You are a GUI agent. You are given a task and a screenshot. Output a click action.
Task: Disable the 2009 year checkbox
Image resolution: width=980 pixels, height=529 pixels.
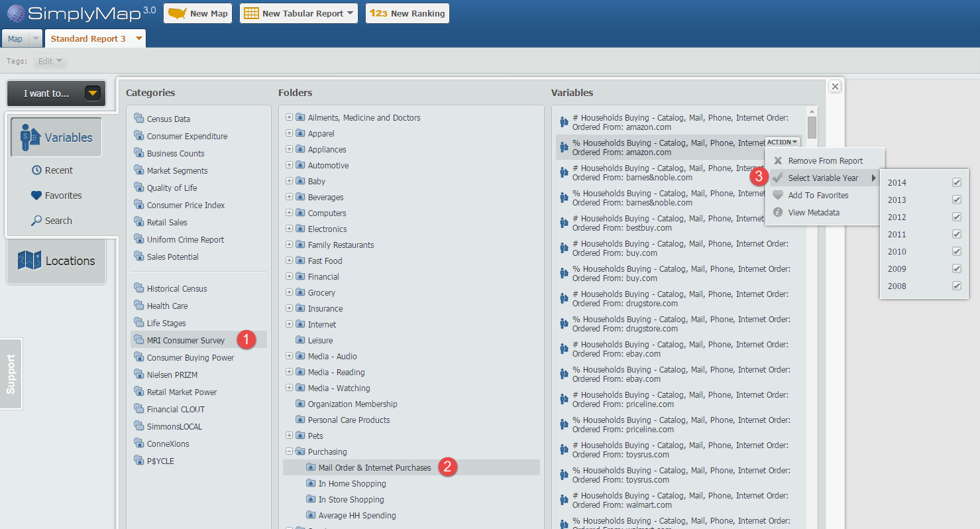(x=956, y=268)
